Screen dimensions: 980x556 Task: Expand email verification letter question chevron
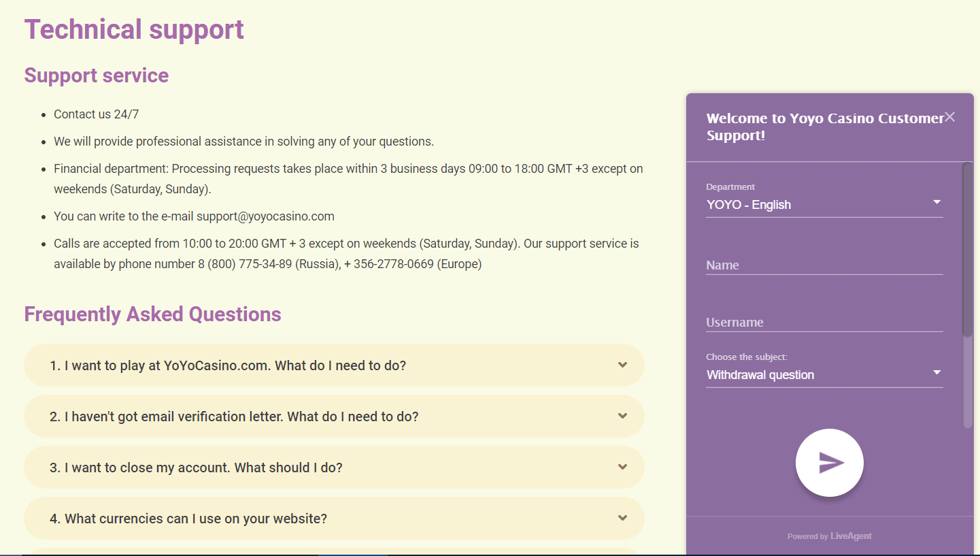[622, 416]
